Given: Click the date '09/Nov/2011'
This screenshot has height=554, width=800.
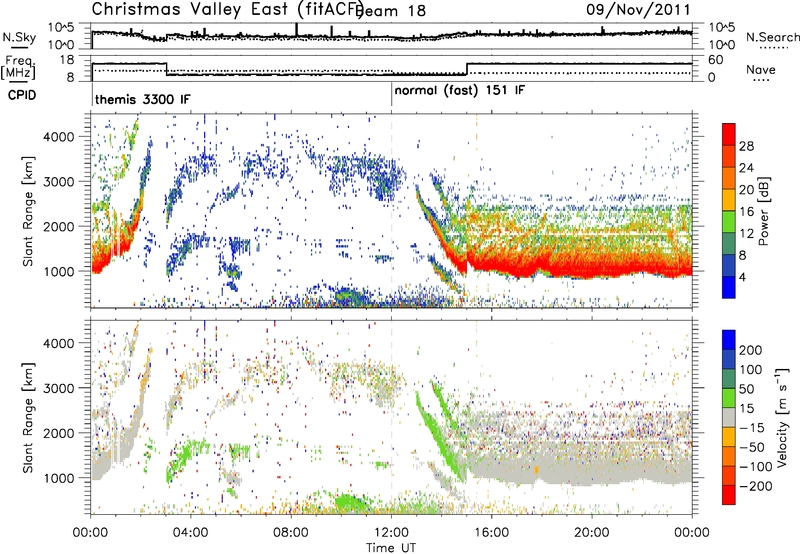Looking at the screenshot, I should click(x=638, y=9).
